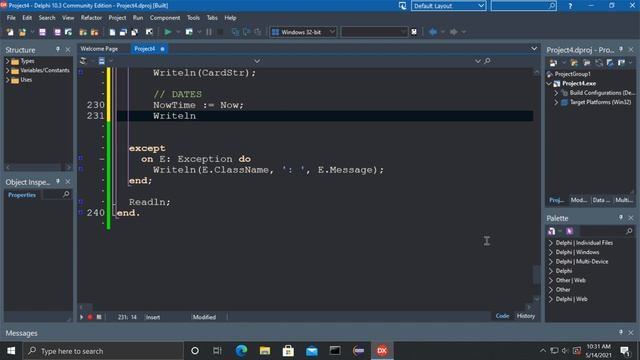Screen dimensions: 640x360
Task: Open the Project menu
Action: click(x=117, y=18)
